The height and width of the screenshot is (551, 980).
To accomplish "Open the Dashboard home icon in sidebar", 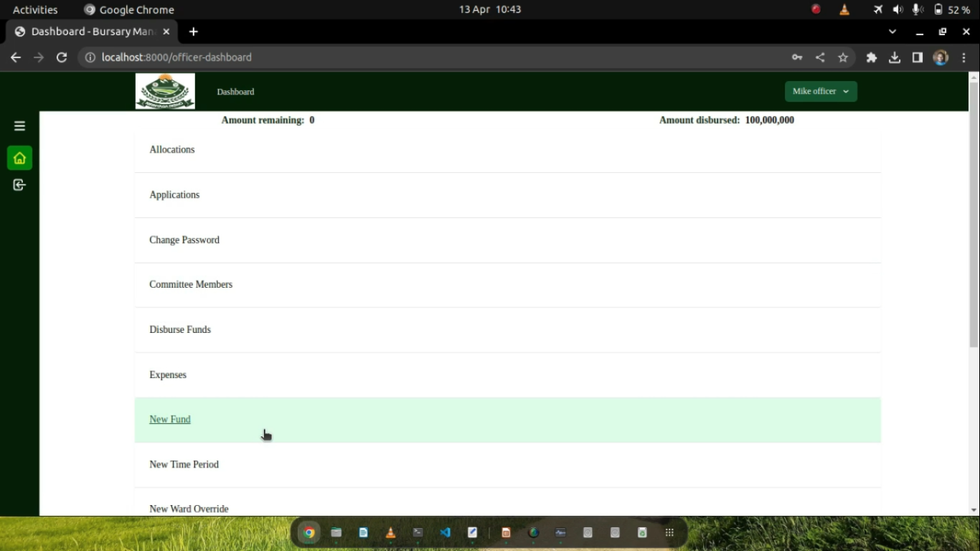I will point(19,158).
